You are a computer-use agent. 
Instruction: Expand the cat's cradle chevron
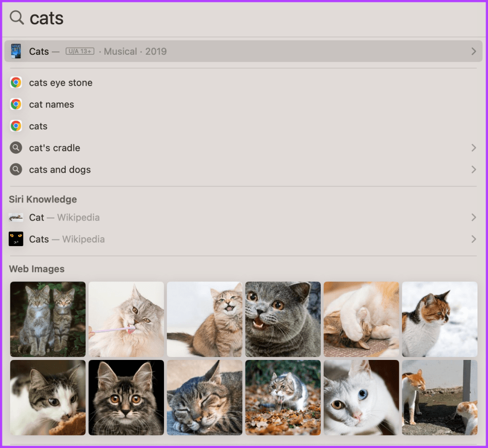pos(474,148)
